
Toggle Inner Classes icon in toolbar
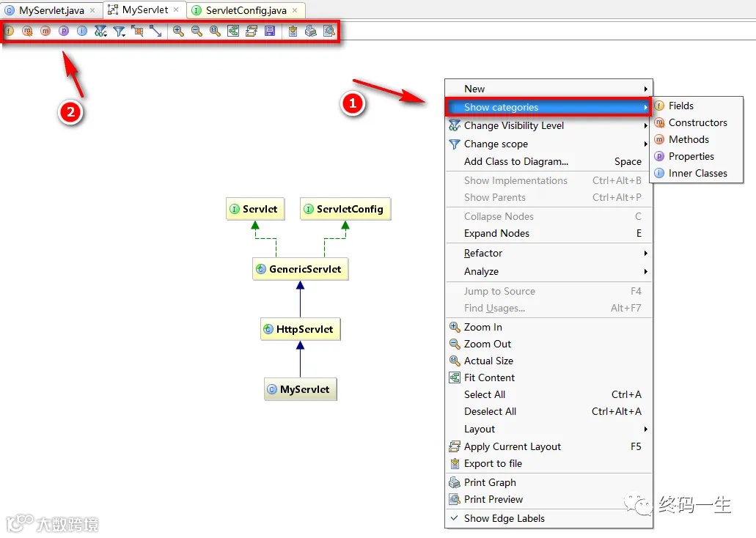point(82,32)
